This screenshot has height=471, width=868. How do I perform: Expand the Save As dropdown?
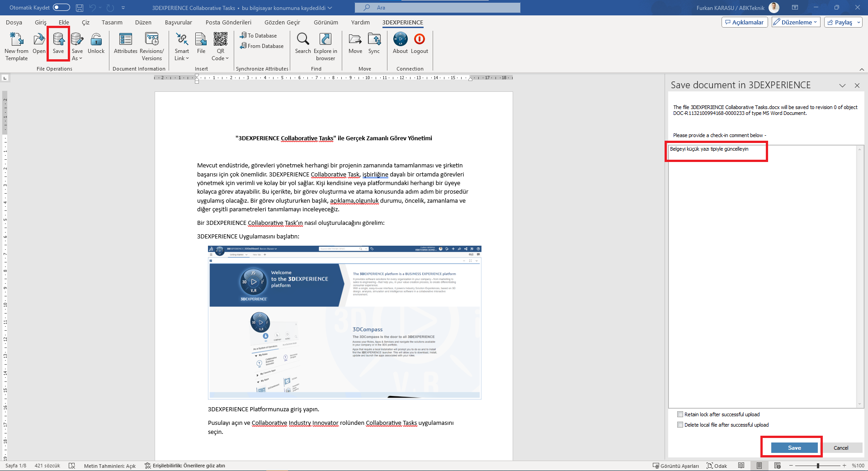click(x=77, y=58)
